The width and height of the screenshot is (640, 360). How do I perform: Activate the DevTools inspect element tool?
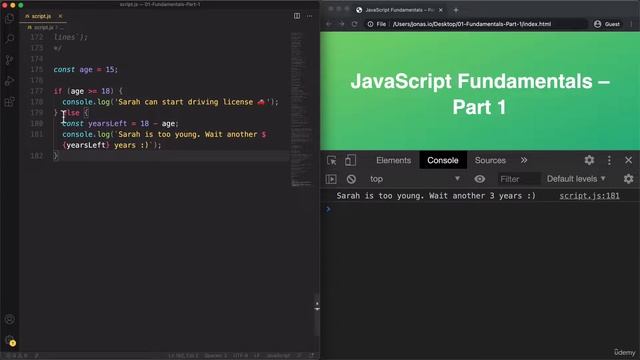pos(331,160)
